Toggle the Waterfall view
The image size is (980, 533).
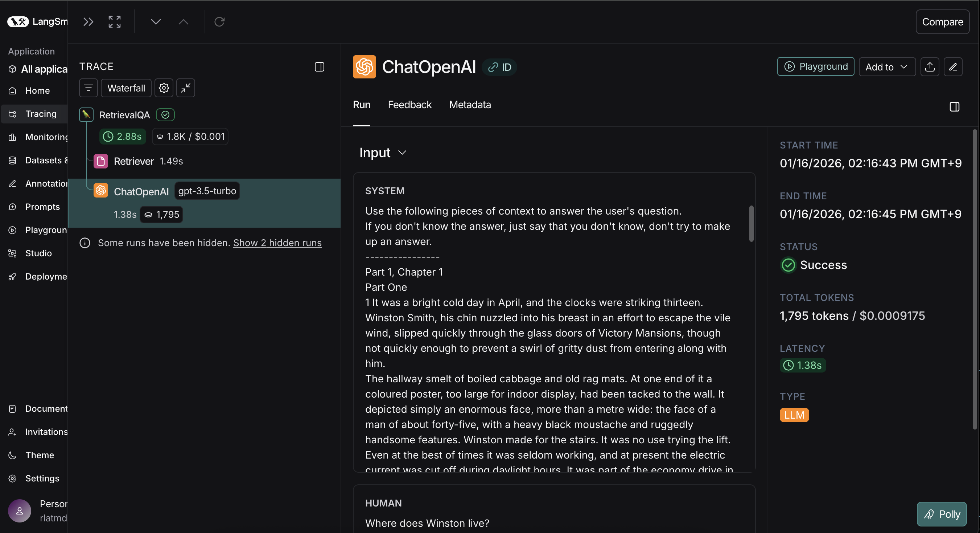click(x=126, y=88)
